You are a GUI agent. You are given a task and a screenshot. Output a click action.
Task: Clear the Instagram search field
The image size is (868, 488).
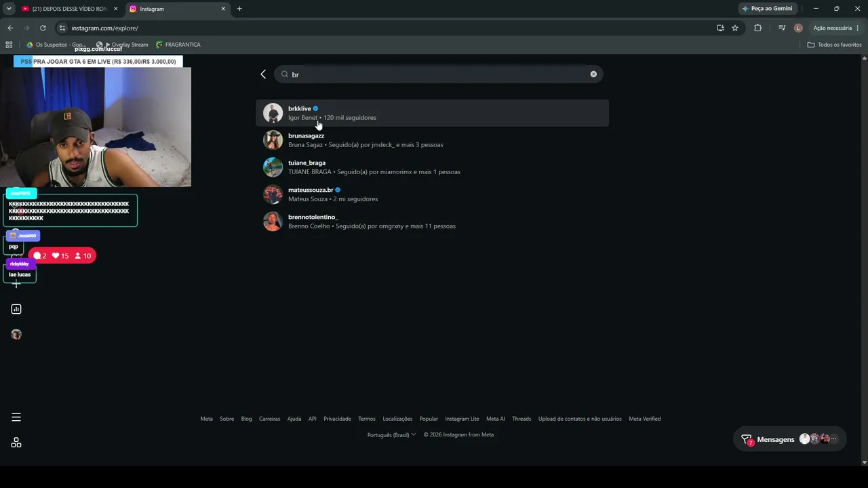click(x=593, y=75)
